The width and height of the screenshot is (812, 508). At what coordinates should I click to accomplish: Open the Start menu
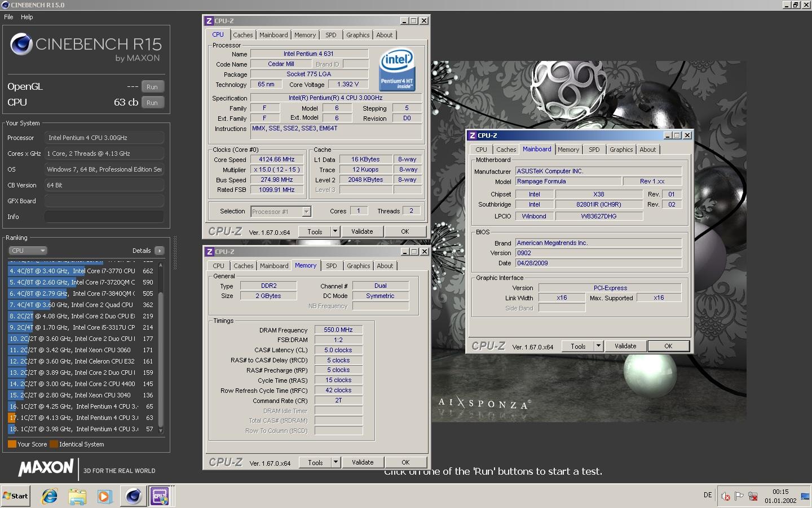tap(15, 496)
